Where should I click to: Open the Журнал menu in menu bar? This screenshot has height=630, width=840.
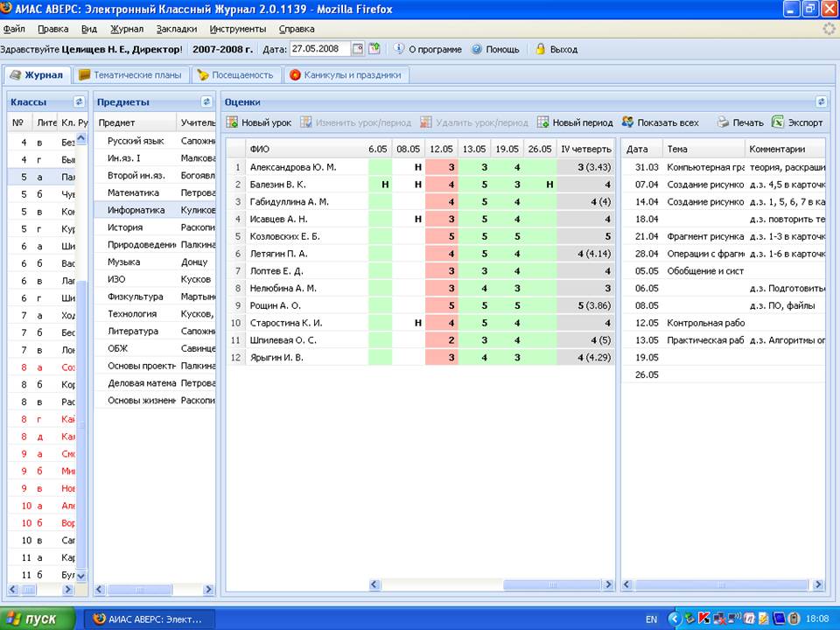pos(127,29)
